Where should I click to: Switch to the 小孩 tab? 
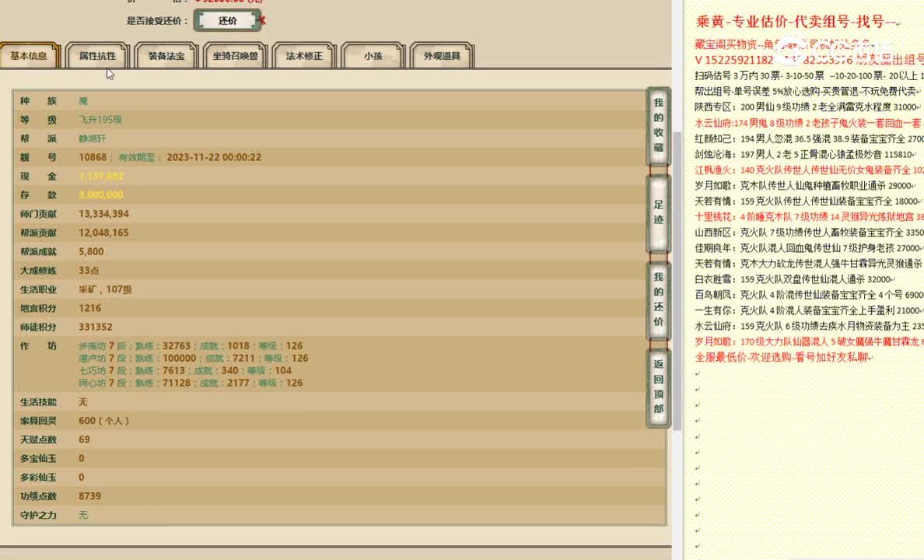click(x=373, y=56)
